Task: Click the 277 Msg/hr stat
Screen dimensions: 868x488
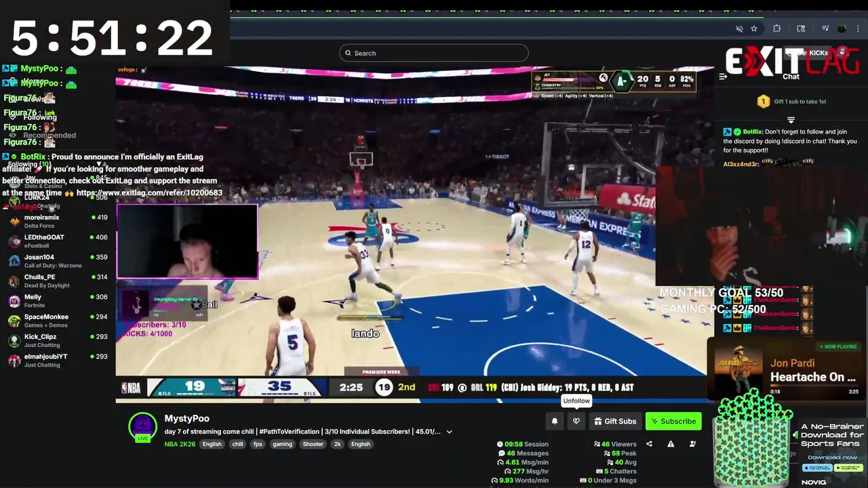Action: click(x=526, y=471)
